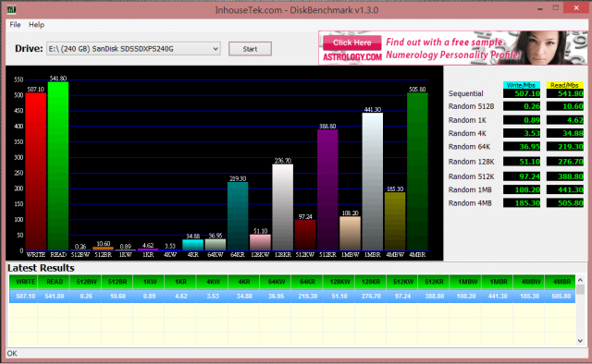This screenshot has height=364, width=592.
Task: Click Random 512B write value 0.26
Action: (522, 106)
